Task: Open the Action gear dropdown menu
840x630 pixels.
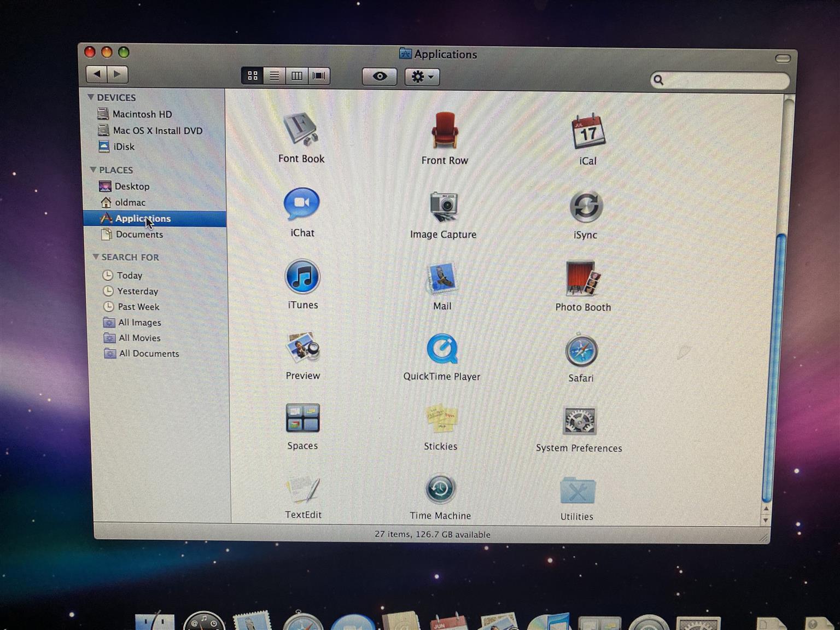Action: (422, 77)
